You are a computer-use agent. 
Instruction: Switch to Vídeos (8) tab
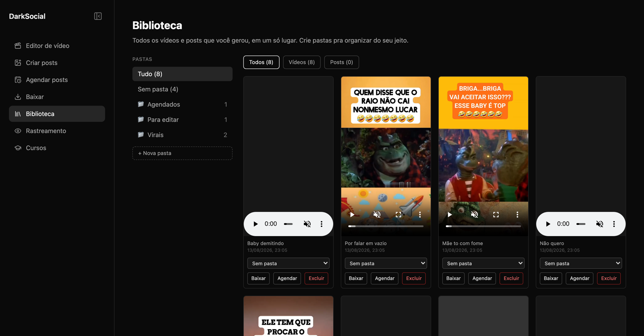pyautogui.click(x=302, y=62)
